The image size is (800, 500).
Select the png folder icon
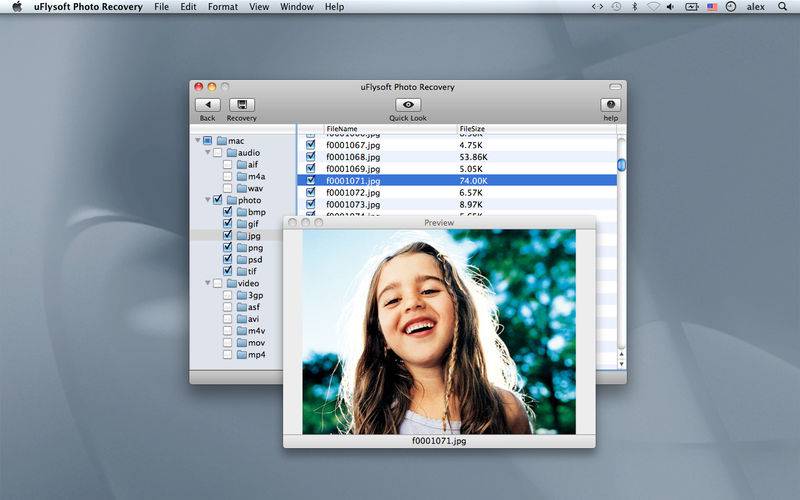pyautogui.click(x=242, y=247)
